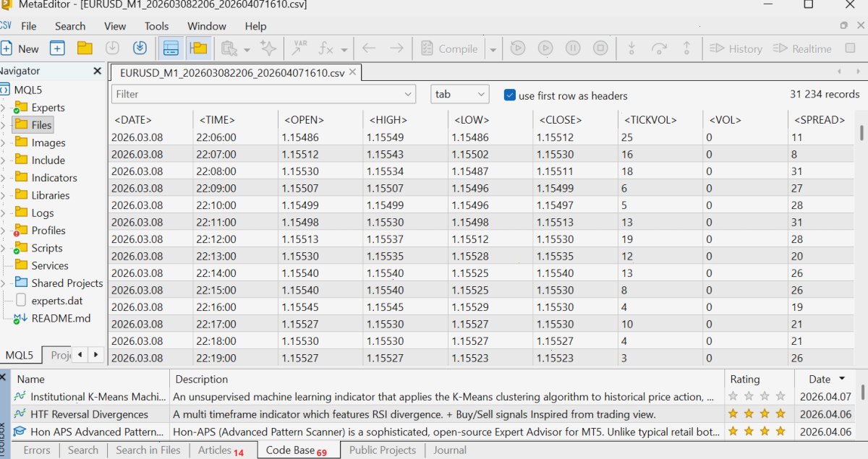868x459 pixels.
Task: Toggle the Navigator panel toolbar icon
Action: pos(197,48)
